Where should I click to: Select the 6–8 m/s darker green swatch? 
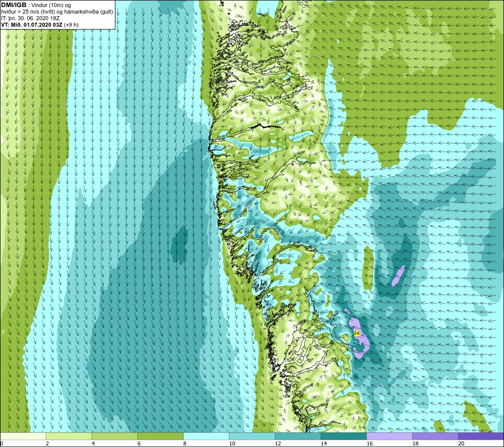(160, 436)
